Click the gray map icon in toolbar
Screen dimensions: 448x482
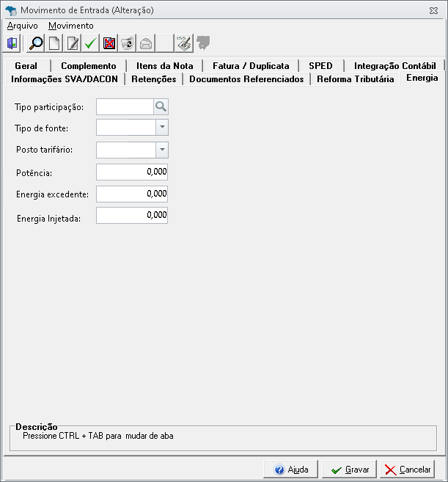pyautogui.click(x=203, y=43)
